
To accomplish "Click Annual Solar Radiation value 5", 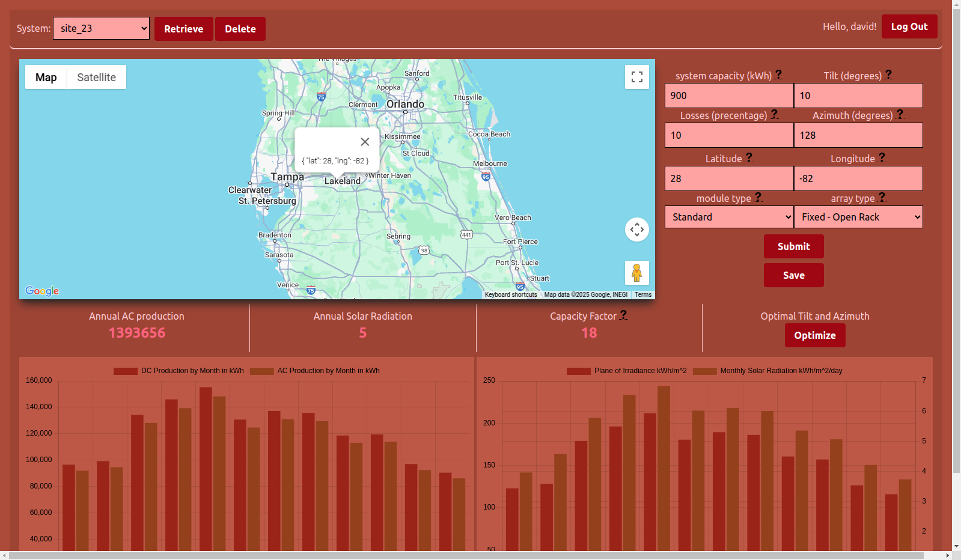I will click(363, 333).
